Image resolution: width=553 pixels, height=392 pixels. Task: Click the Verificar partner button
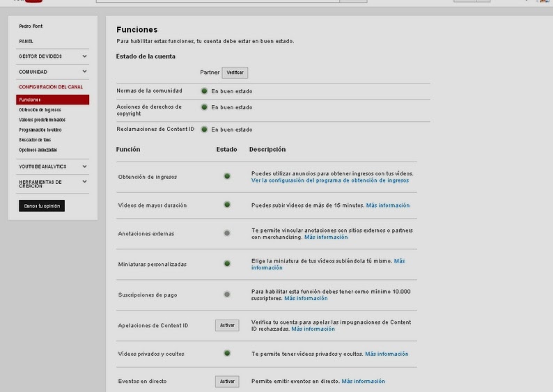[x=235, y=72]
